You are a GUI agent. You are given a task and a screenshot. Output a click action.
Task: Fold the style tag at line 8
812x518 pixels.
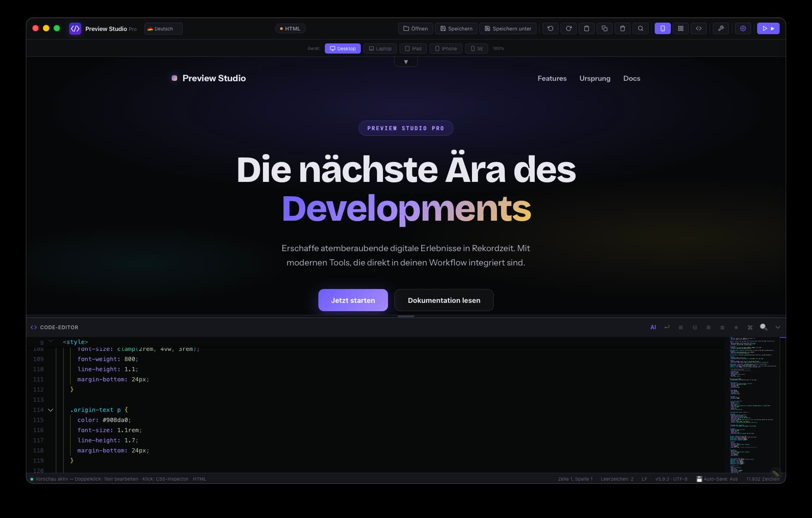(51, 342)
